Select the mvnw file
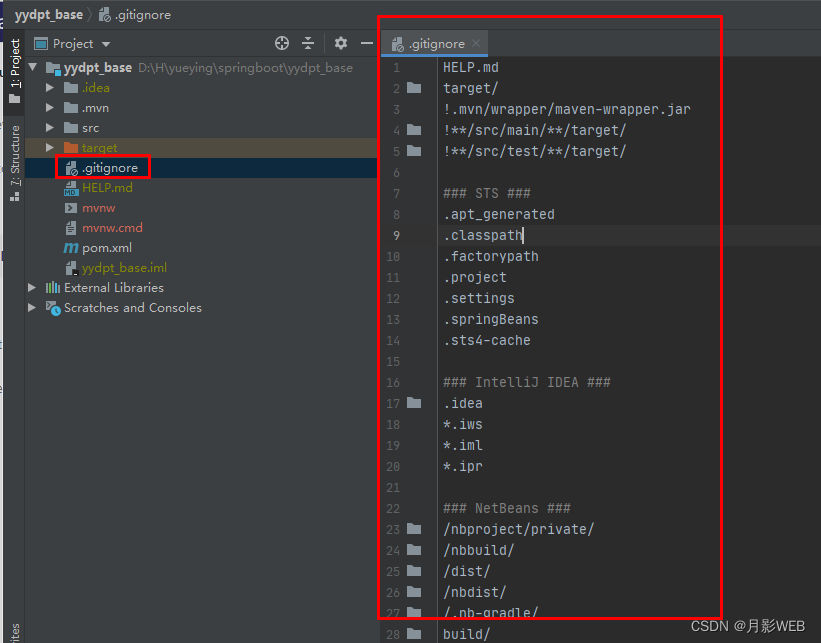This screenshot has width=821, height=643. pyautogui.click(x=98, y=208)
